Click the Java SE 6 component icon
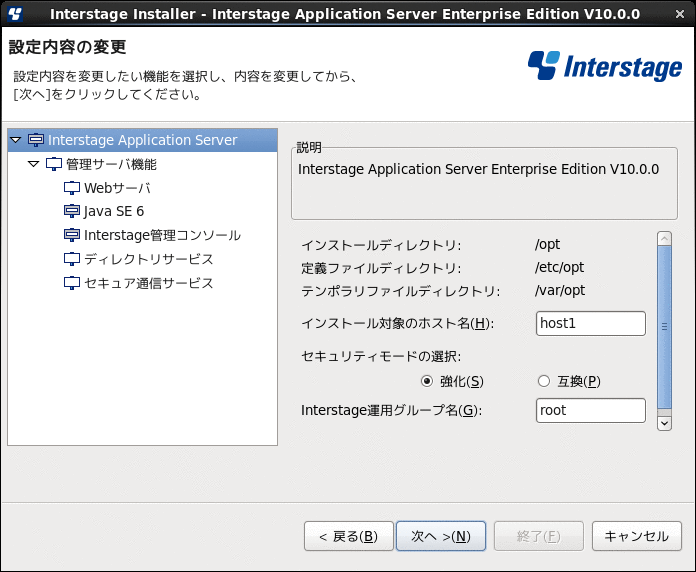This screenshot has height=572, width=696. tap(71, 212)
